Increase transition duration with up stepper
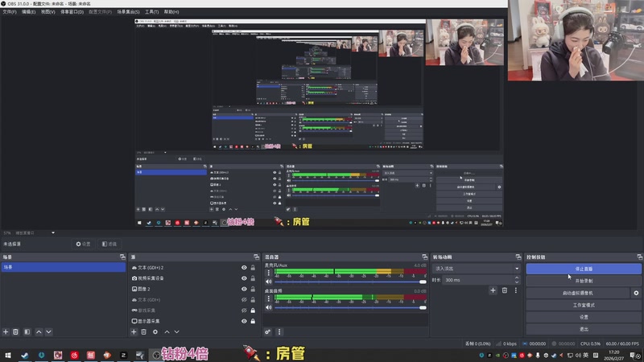 click(x=517, y=278)
